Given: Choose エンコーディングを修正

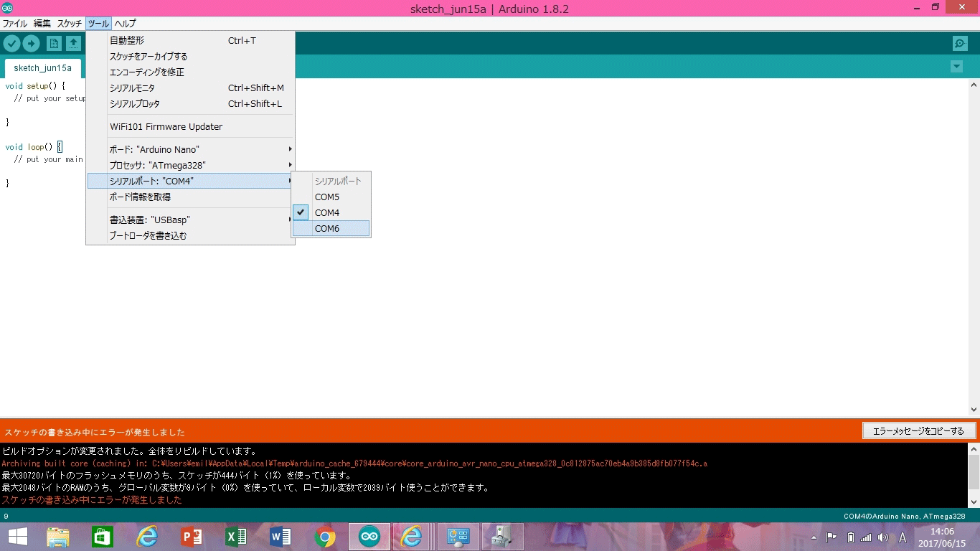Looking at the screenshot, I should 190,72.
